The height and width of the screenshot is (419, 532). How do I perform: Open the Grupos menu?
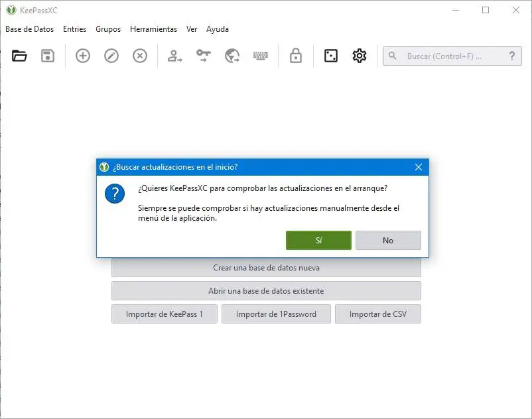[x=108, y=29]
